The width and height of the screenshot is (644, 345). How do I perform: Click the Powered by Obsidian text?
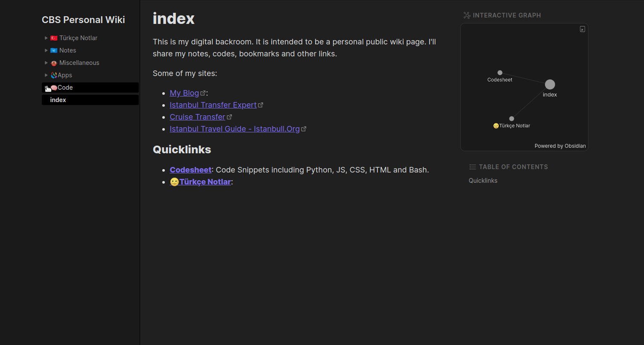pyautogui.click(x=560, y=146)
